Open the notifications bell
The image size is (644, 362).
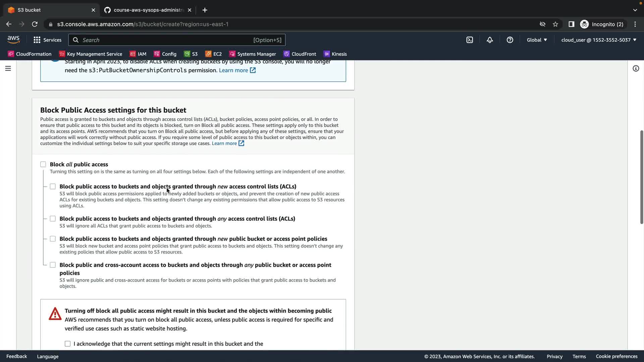[490, 40]
